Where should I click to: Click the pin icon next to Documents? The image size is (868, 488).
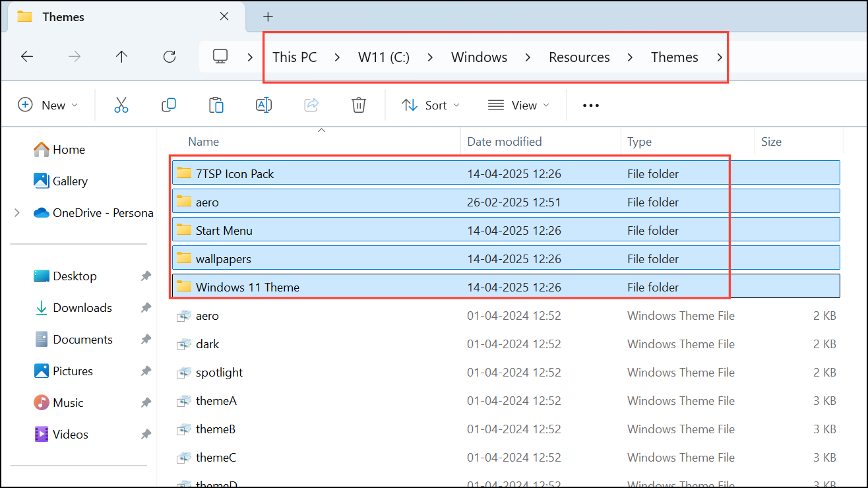tap(146, 340)
